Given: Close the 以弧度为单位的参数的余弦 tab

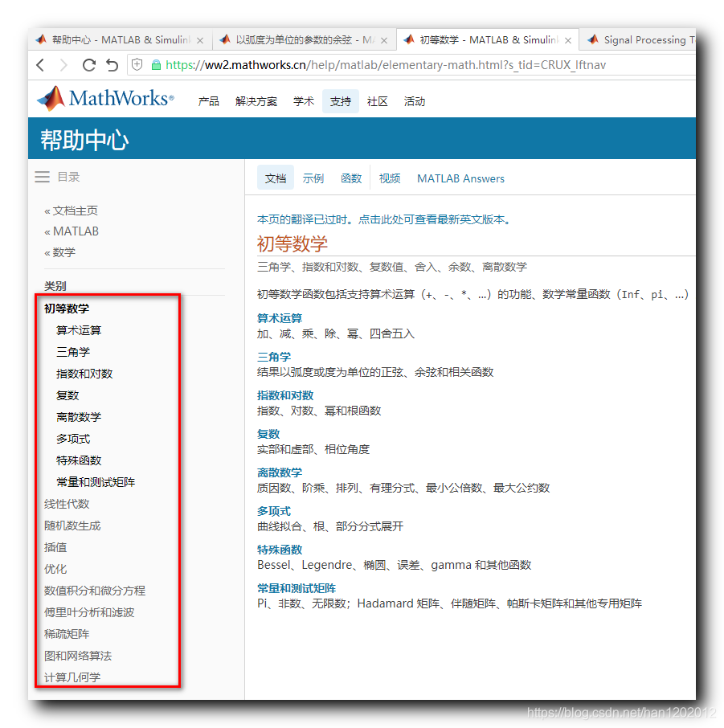Looking at the screenshot, I should pos(383,39).
